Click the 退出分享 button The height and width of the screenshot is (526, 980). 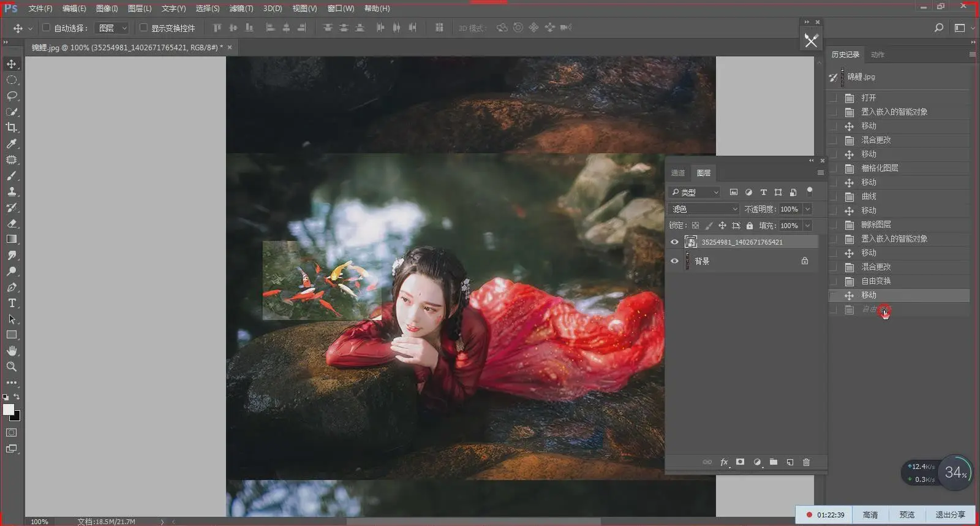(x=950, y=515)
